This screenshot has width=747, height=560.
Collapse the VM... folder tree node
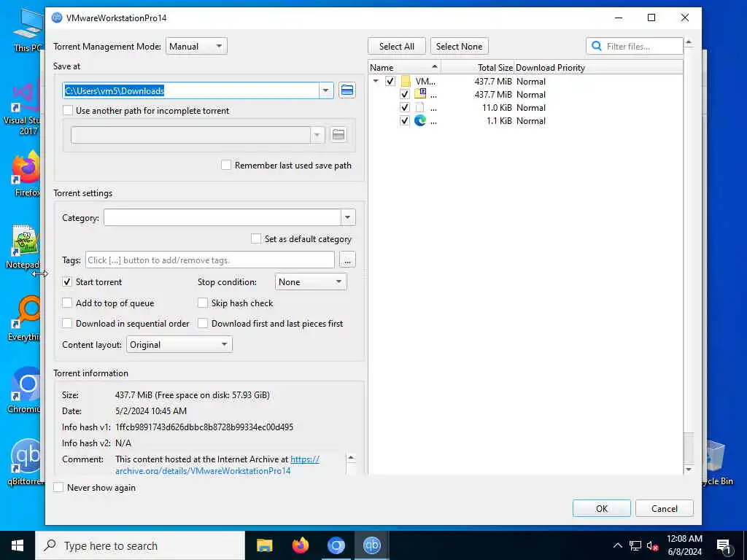click(x=376, y=81)
